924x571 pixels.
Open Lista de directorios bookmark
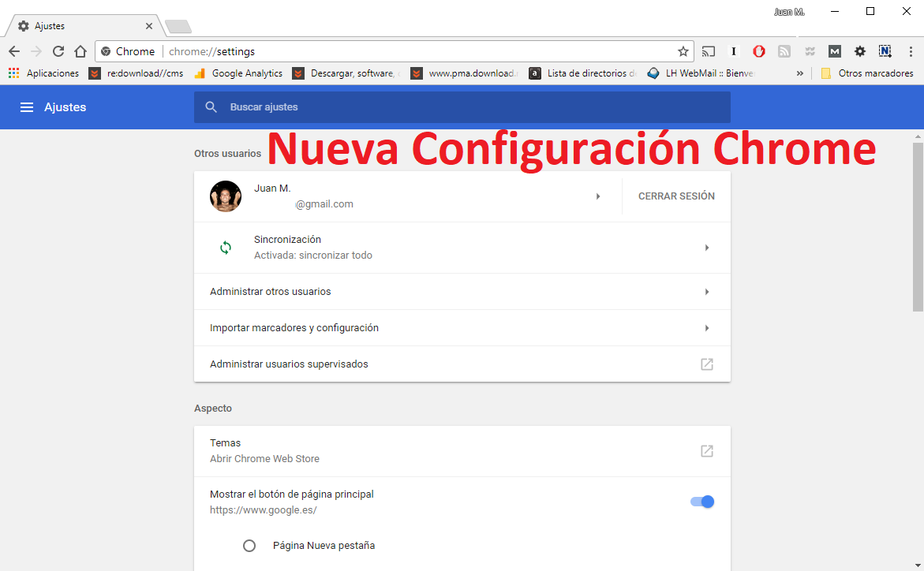(583, 73)
